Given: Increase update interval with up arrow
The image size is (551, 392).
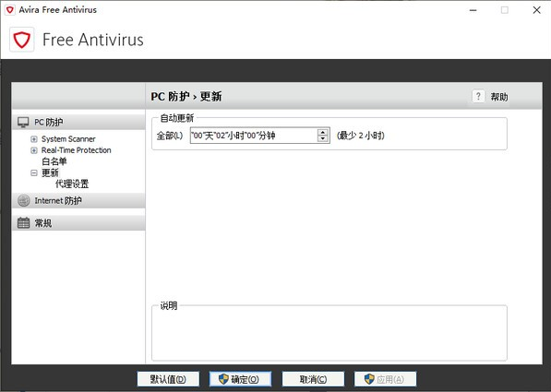Looking at the screenshot, I should 323,132.
